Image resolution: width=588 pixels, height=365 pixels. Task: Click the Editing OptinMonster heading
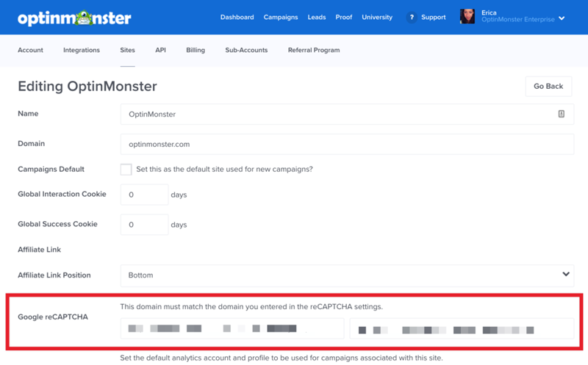click(87, 87)
